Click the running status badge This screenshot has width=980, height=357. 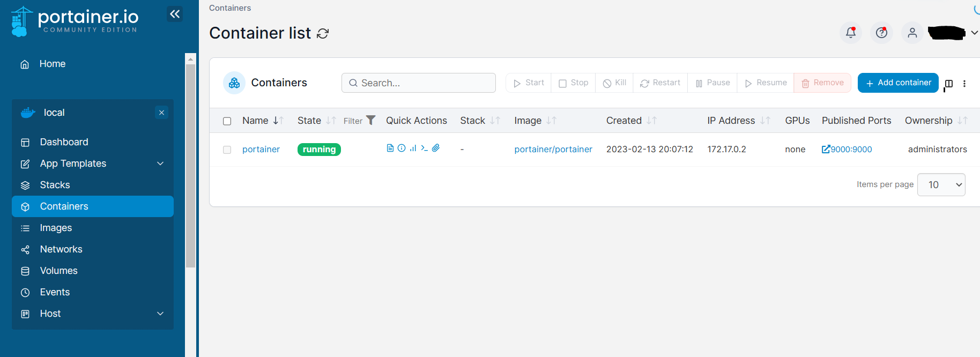319,150
